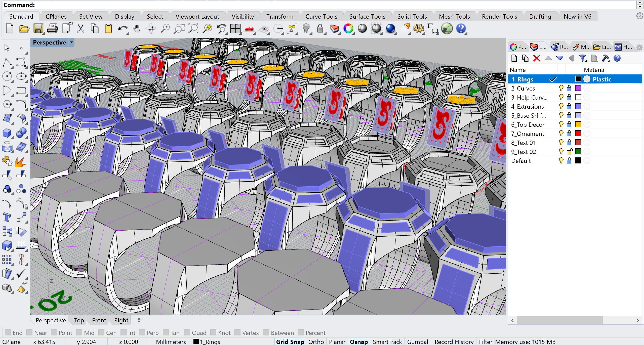Cut selection with the scissors icon
The image size is (644, 345).
point(80,29)
